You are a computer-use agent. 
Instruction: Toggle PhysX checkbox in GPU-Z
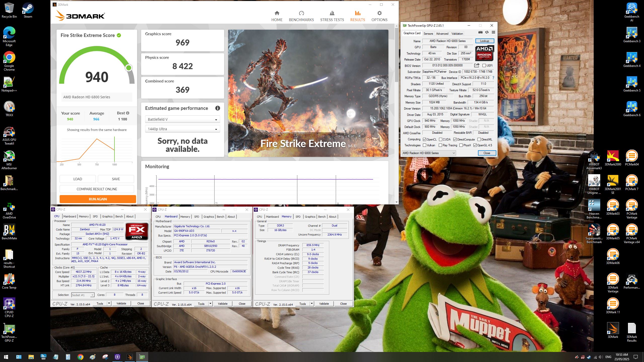(x=461, y=145)
